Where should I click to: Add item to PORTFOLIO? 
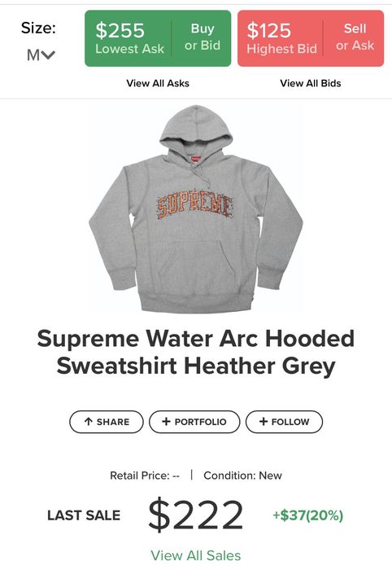(x=194, y=422)
